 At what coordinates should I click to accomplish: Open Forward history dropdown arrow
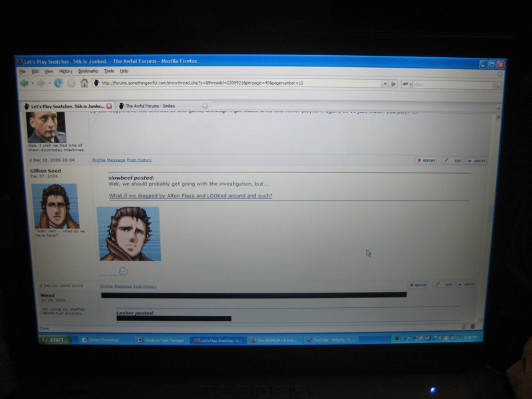click(x=49, y=83)
